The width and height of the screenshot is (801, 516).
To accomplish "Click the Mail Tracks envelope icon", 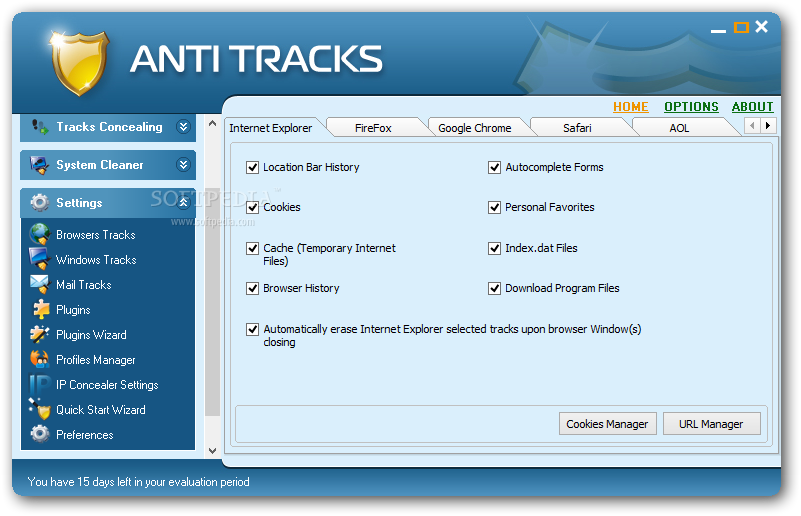I will click(x=40, y=284).
